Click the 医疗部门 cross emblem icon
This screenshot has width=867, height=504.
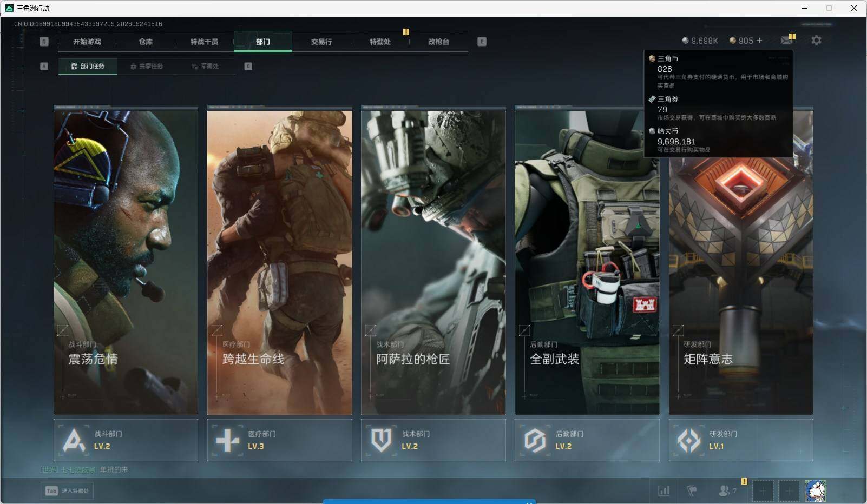tap(228, 440)
